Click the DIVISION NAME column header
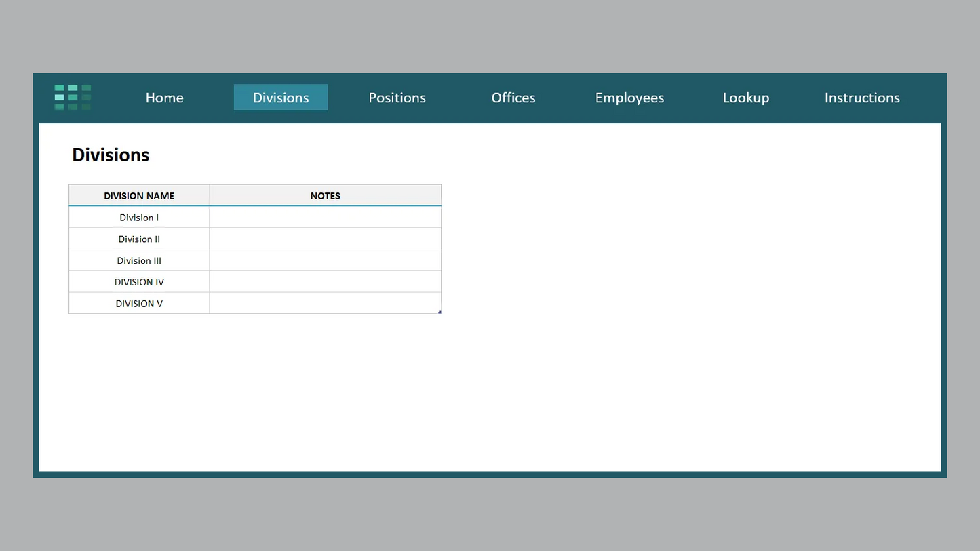980x551 pixels. [x=139, y=195]
